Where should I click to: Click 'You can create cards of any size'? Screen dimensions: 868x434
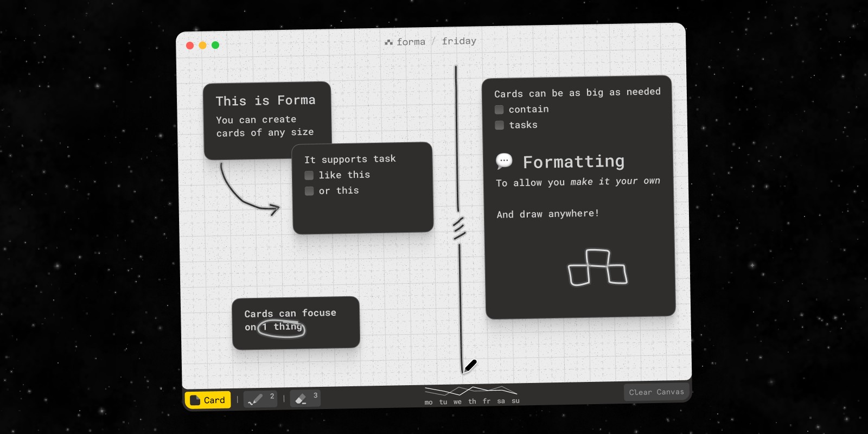[x=265, y=126]
